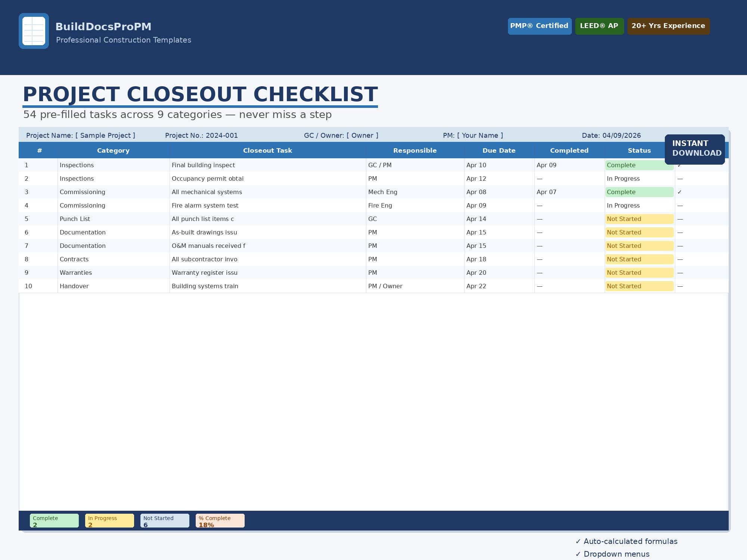
Task: Click the Apr 09 completed date cell
Action: click(x=570, y=165)
